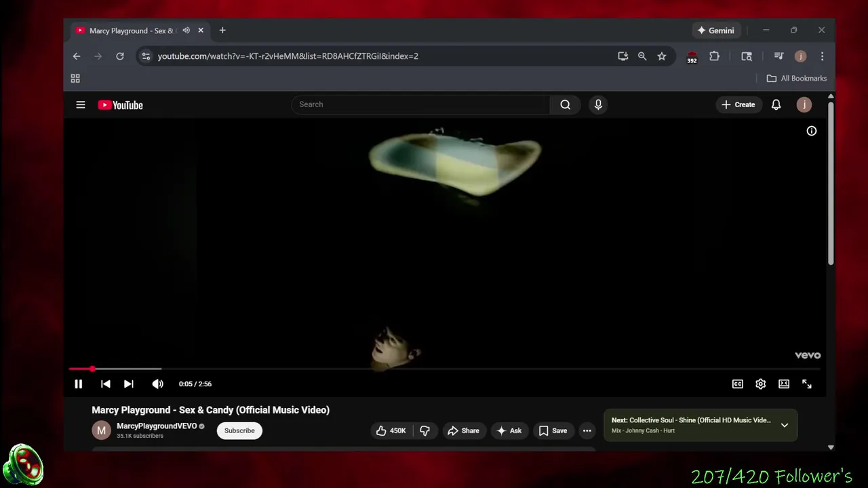Mute the video volume
The image size is (868, 488).
tap(157, 384)
